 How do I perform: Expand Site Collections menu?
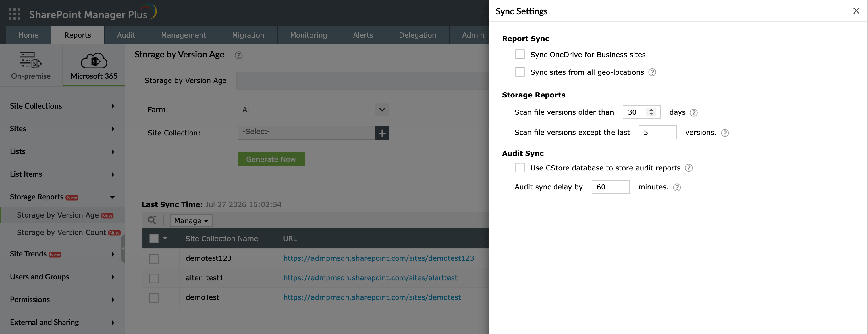pos(62,106)
